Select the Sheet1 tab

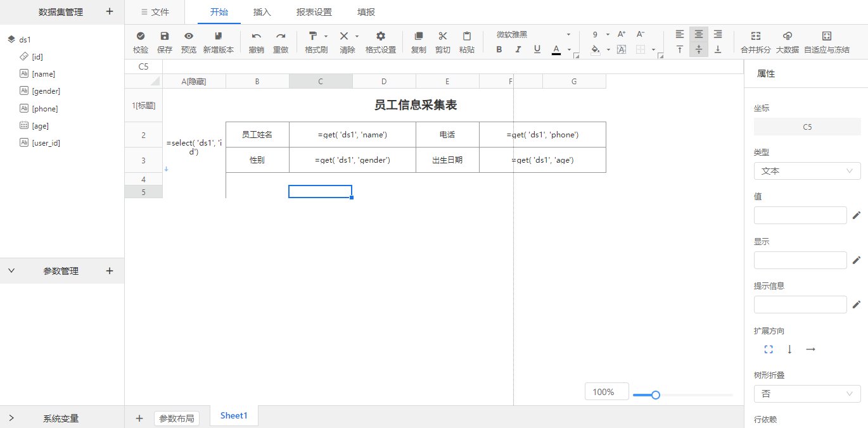coord(234,416)
